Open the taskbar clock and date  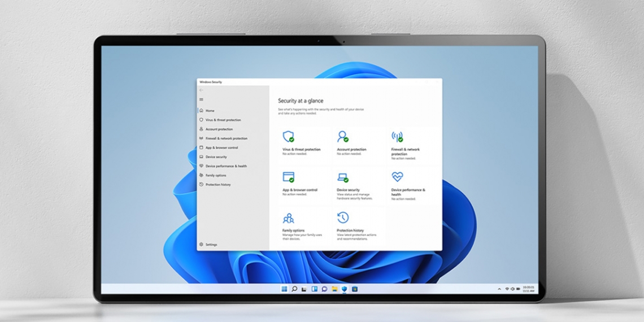click(x=528, y=289)
